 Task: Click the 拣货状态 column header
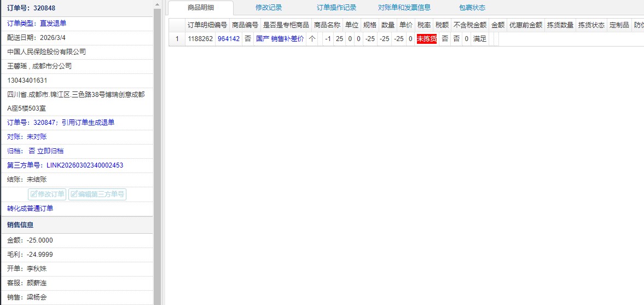591,25
